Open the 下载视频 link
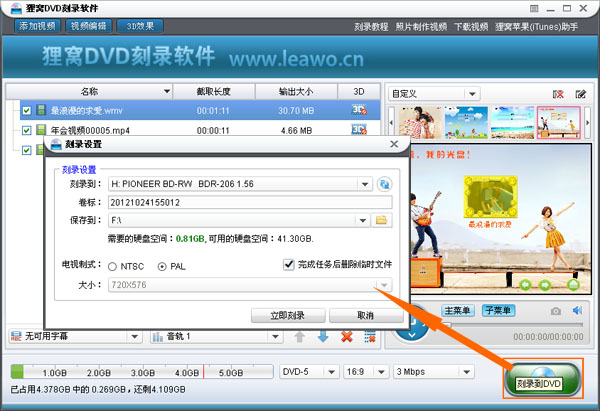 tap(471, 27)
